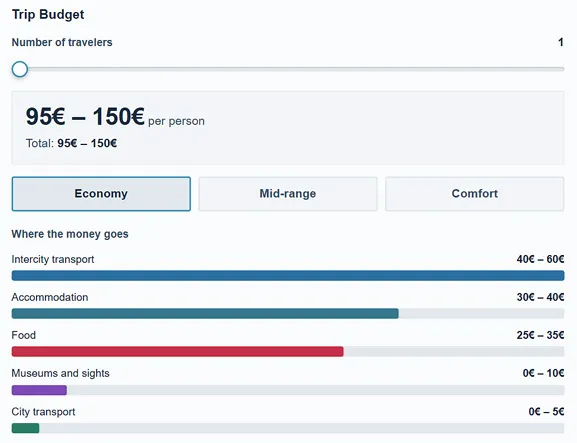This screenshot has height=443, width=577.
Task: Click the '40€ – 60€' amount
Action: 540,259
